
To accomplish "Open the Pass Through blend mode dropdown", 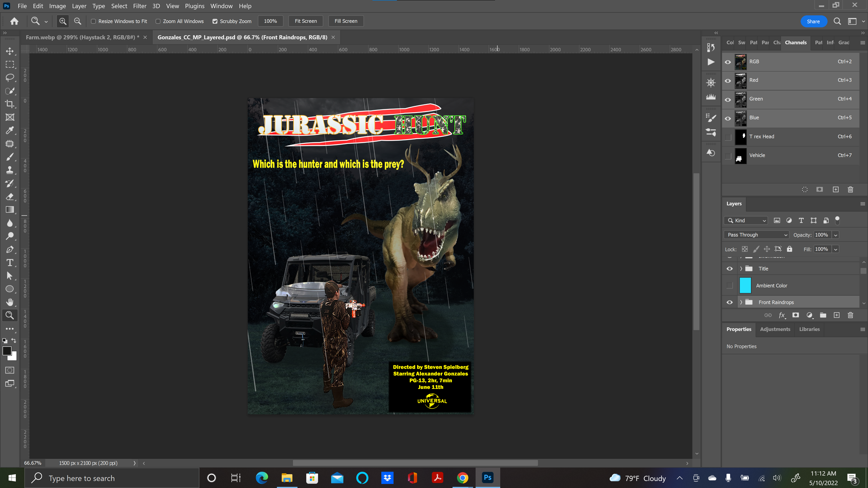I will coord(756,235).
